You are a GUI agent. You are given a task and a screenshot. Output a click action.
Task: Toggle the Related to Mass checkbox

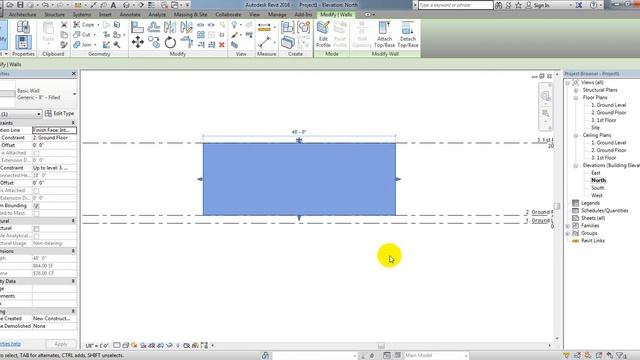36,213
